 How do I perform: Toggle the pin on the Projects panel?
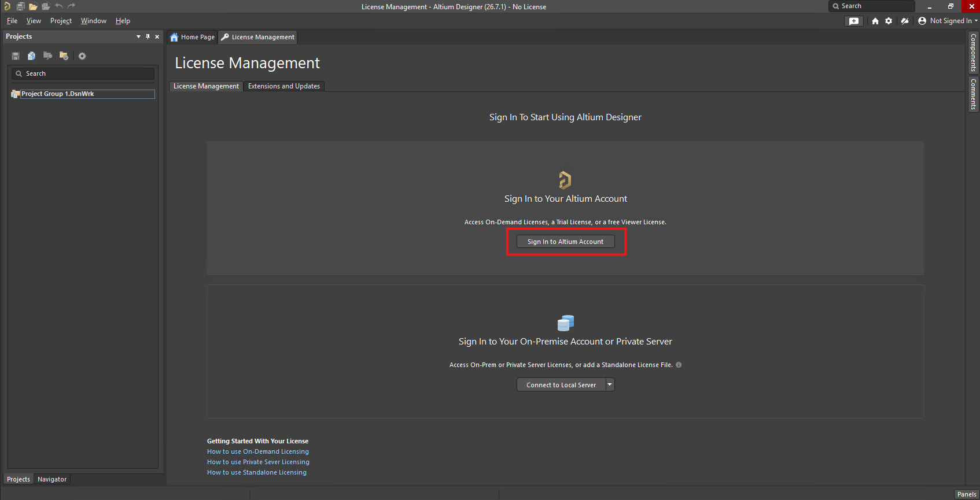(148, 36)
